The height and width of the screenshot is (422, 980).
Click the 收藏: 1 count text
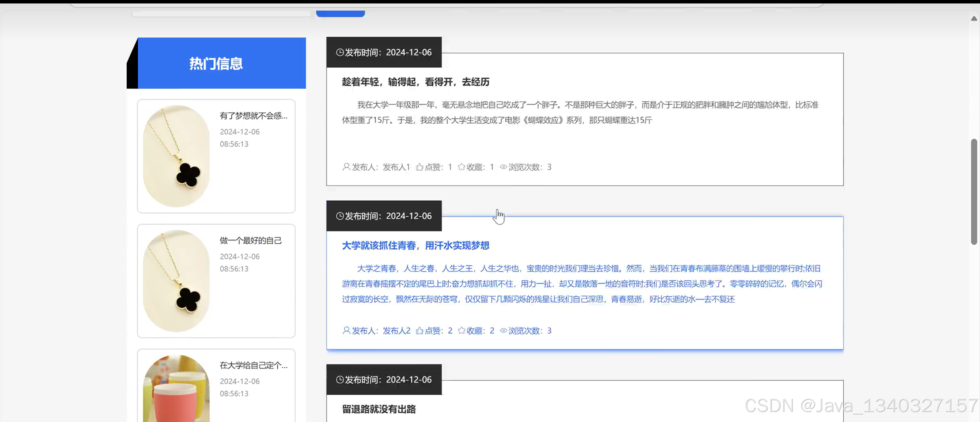480,167
